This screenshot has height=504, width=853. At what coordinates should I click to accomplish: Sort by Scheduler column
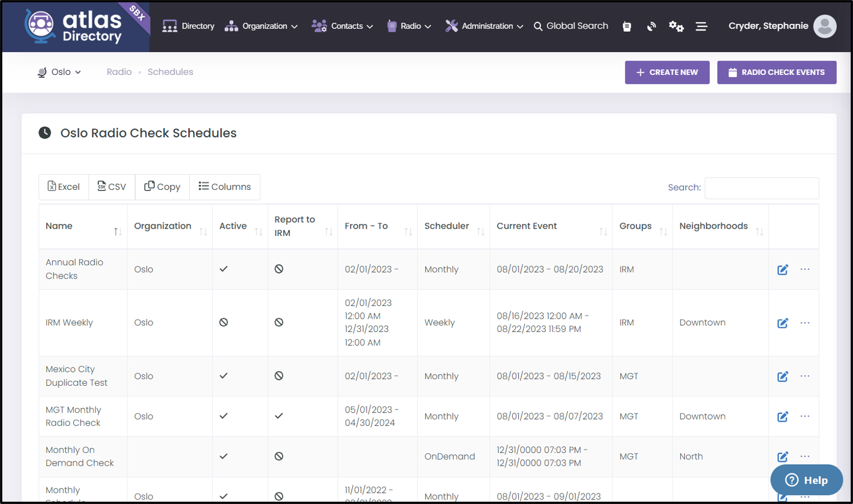454,226
